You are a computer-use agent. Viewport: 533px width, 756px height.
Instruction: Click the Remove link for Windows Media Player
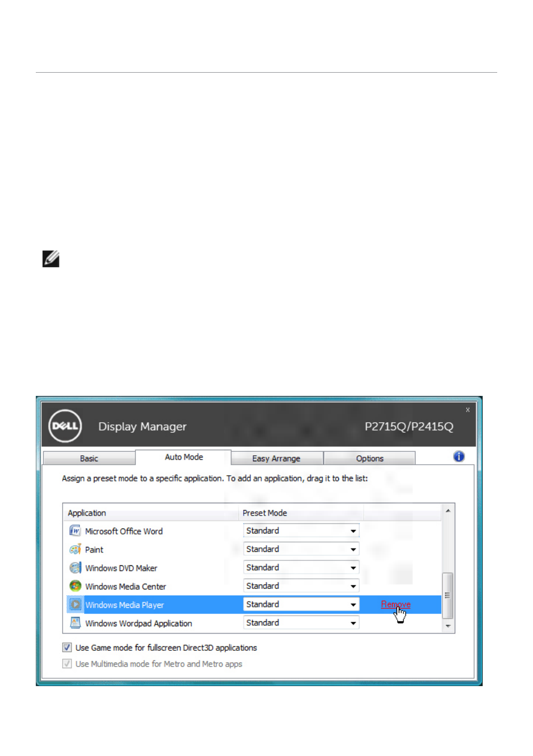coord(395,604)
